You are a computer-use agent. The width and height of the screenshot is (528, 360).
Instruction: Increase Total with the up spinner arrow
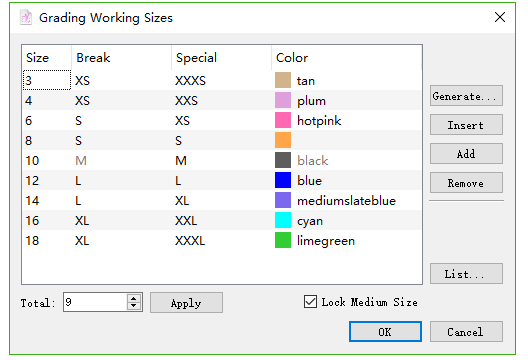coord(134,298)
